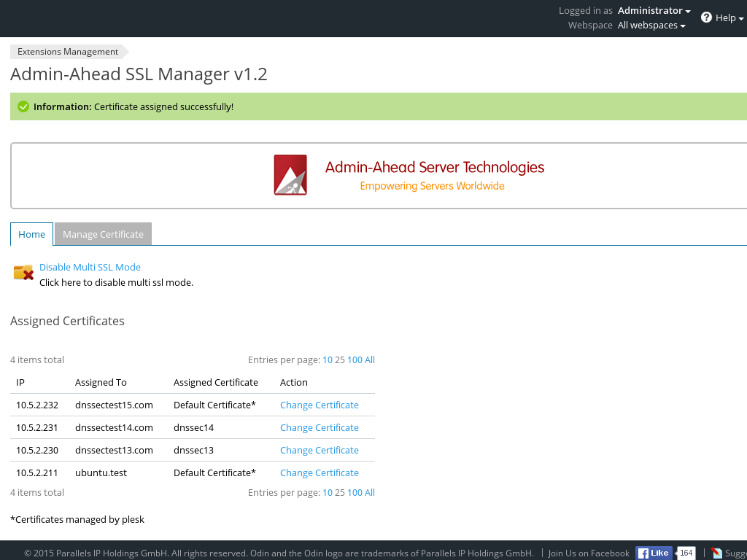Click IP cell 10.5.2.230

click(37, 450)
